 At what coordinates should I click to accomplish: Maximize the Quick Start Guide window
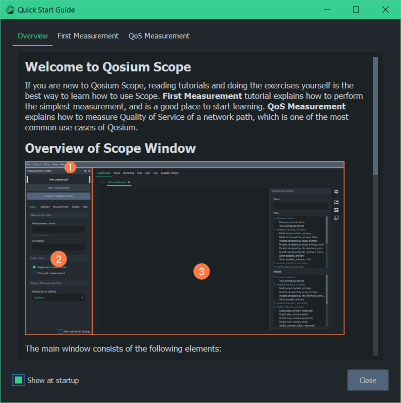click(356, 10)
